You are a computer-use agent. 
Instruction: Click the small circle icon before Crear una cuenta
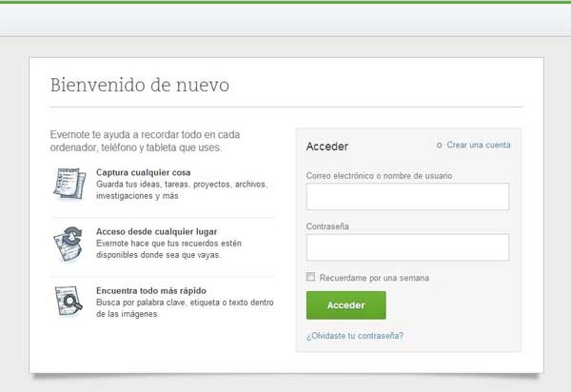pyautogui.click(x=439, y=146)
